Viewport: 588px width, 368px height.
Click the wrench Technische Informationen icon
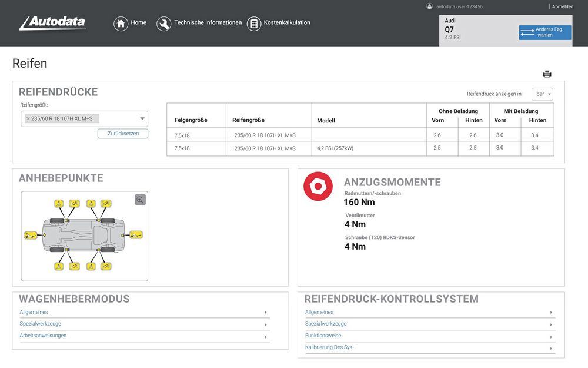pos(164,24)
